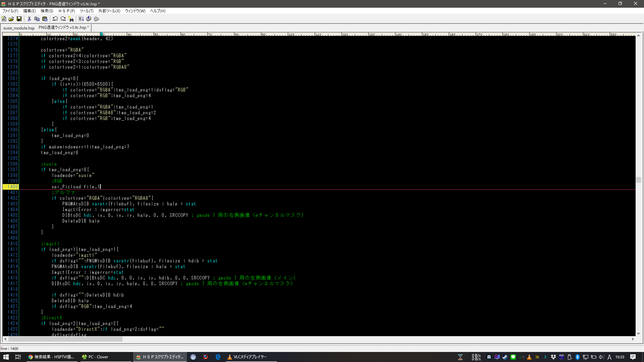The width and height of the screenshot is (644, 362).
Task: Click the Paste clipboard icon
Action: point(45,19)
